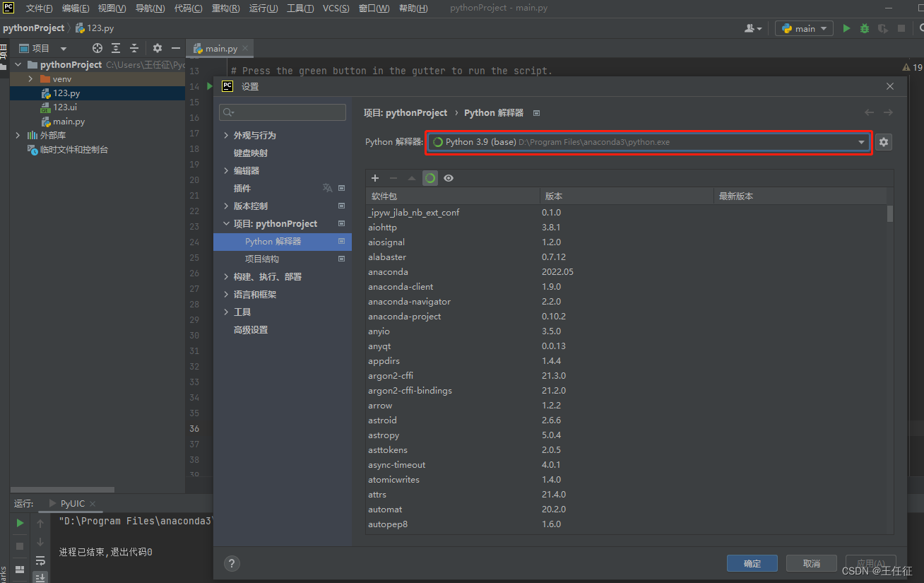924x583 pixels.
Task: Start debugging with the green bug icon
Action: 865,28
